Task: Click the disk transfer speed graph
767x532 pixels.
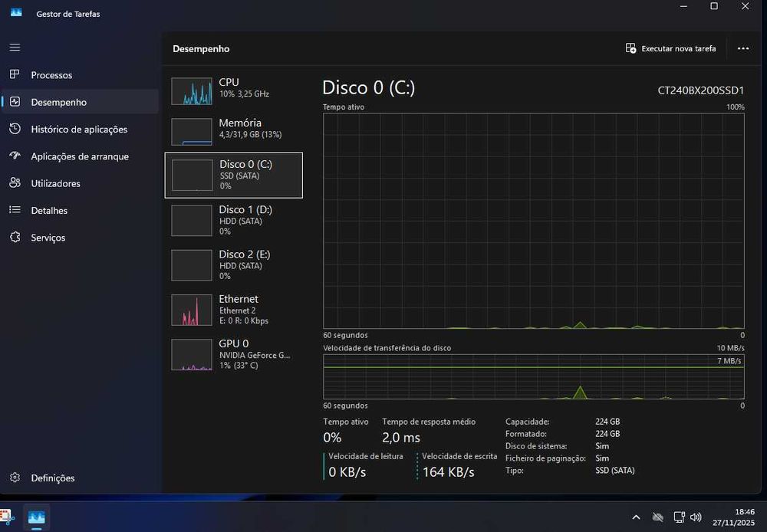Action: click(534, 376)
